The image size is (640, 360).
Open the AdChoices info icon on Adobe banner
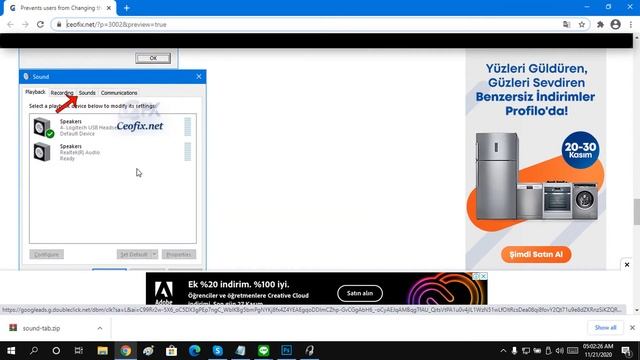476,276
